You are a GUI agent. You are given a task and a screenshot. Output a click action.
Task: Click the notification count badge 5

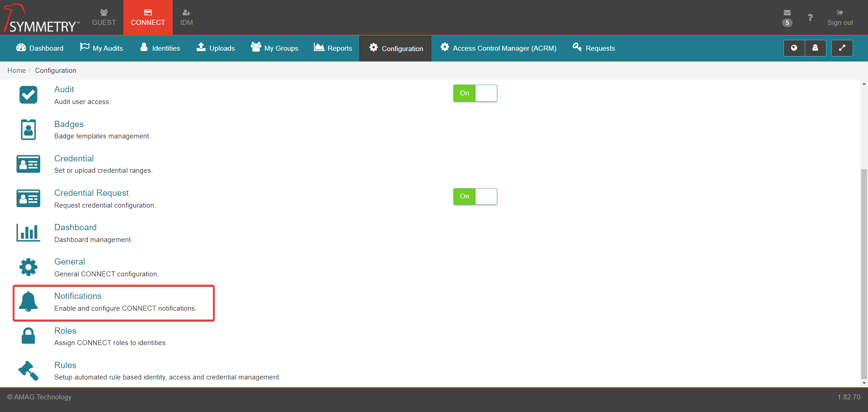tap(787, 23)
